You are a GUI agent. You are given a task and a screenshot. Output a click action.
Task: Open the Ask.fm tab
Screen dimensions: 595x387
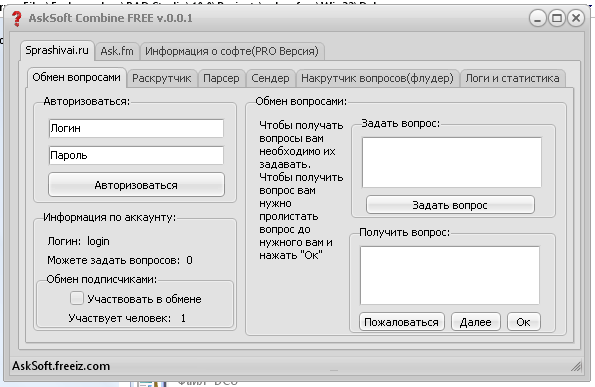point(117,51)
